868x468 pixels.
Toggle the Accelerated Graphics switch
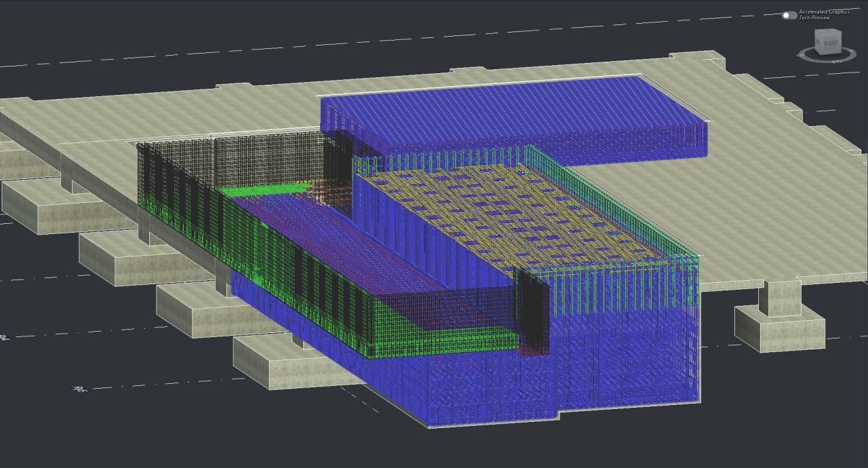pyautogui.click(x=789, y=15)
